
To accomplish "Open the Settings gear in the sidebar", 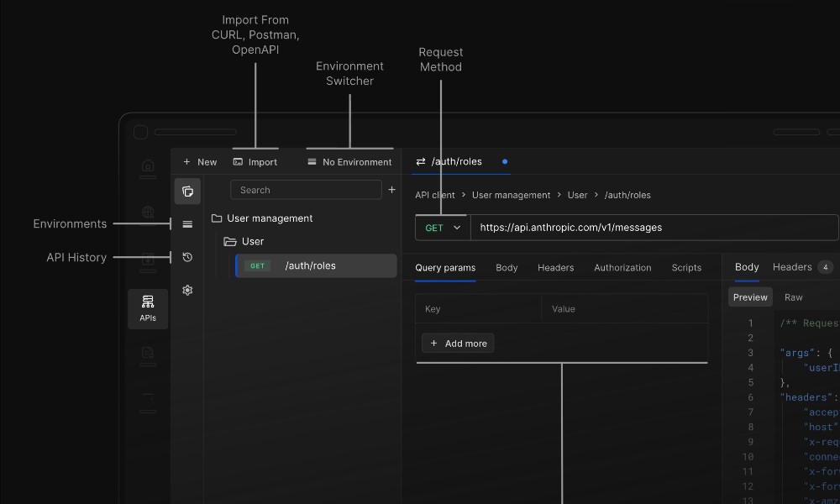I will point(187,289).
